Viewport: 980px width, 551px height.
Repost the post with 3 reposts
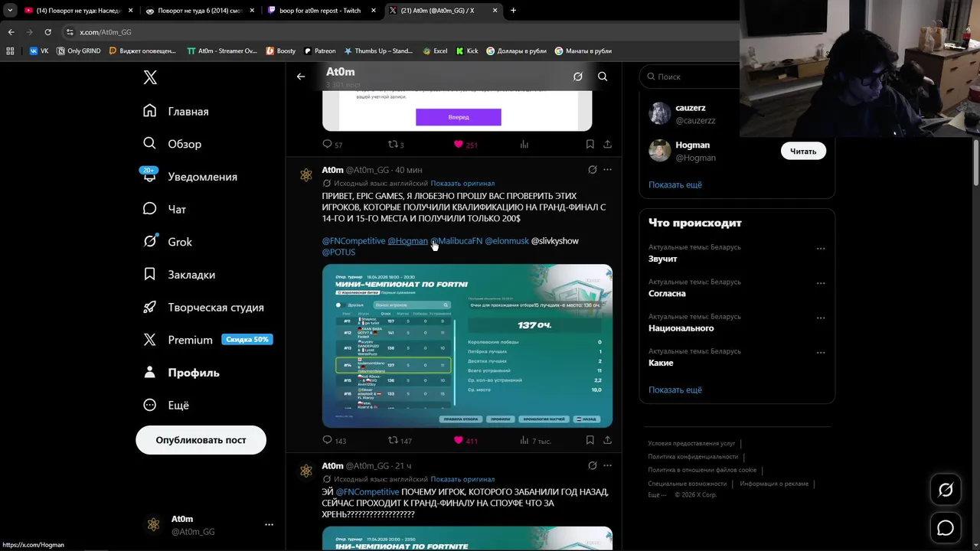(396, 144)
